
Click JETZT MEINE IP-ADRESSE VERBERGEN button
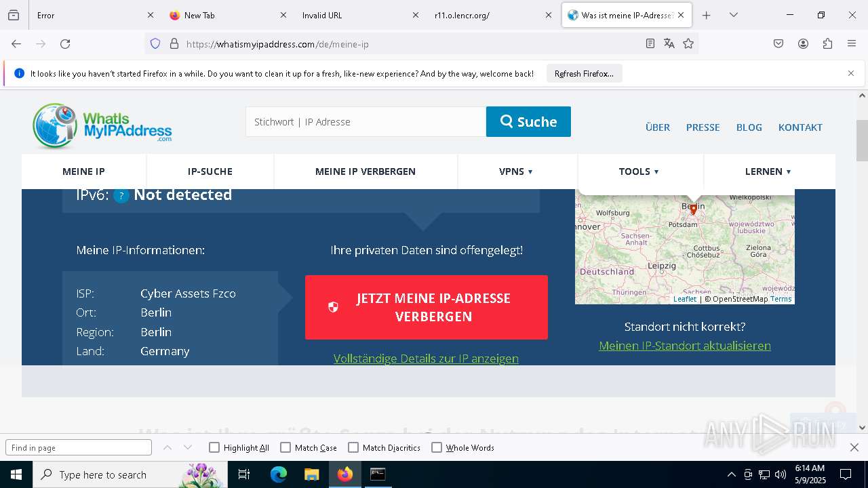(427, 307)
